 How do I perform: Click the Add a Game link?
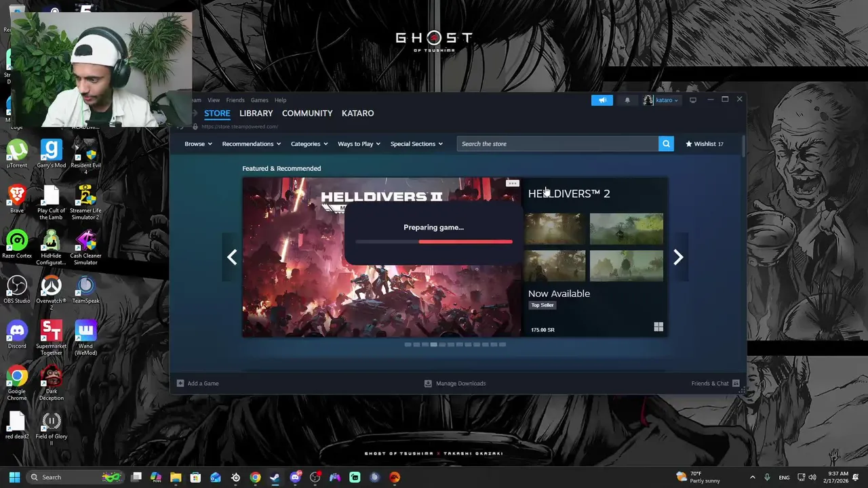point(203,384)
